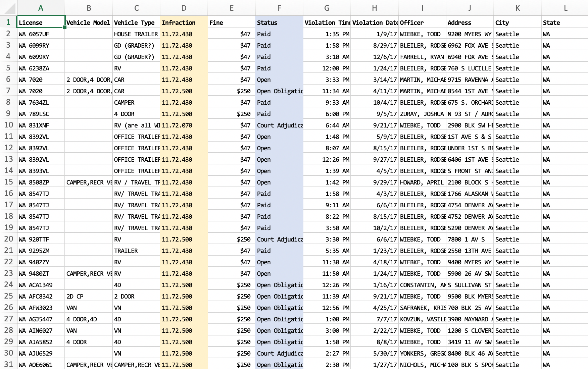Click the Violation Date header cell
Image resolution: width=588 pixels, height=369 pixels.
point(374,22)
